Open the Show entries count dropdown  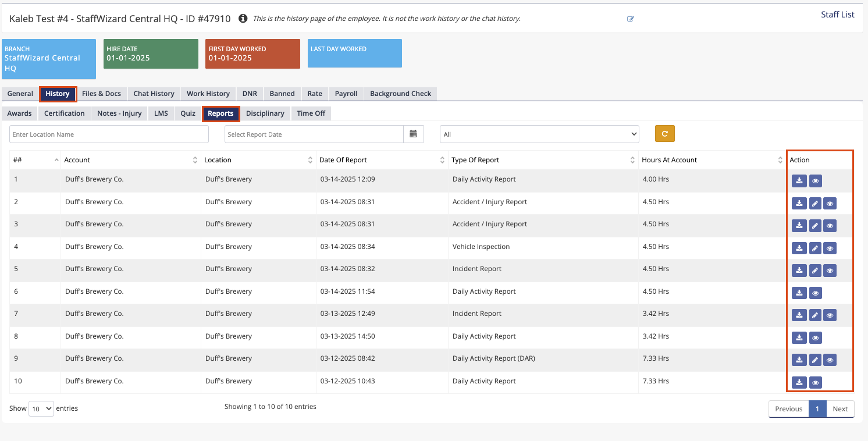[41, 408]
